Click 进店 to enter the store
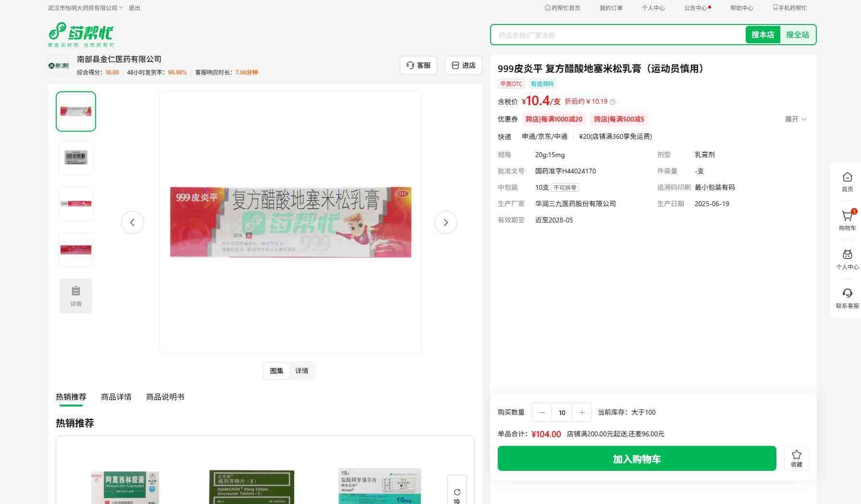This screenshot has height=504, width=861. click(x=463, y=65)
